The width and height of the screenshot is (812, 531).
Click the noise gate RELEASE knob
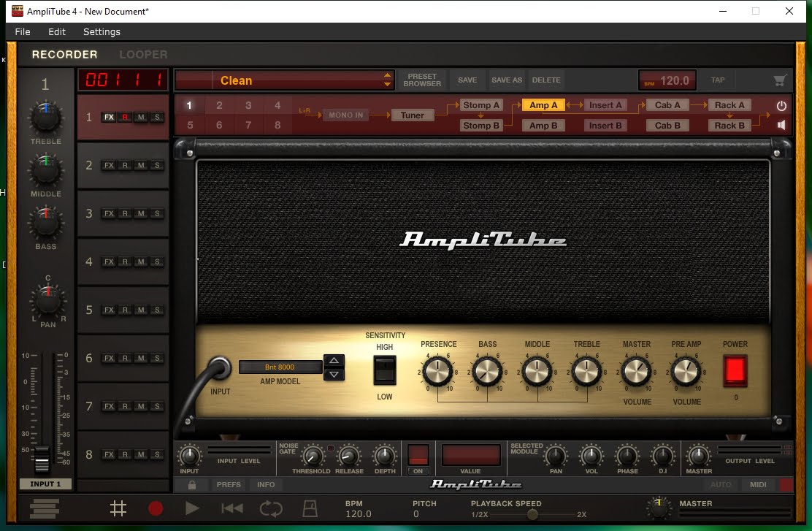(349, 456)
